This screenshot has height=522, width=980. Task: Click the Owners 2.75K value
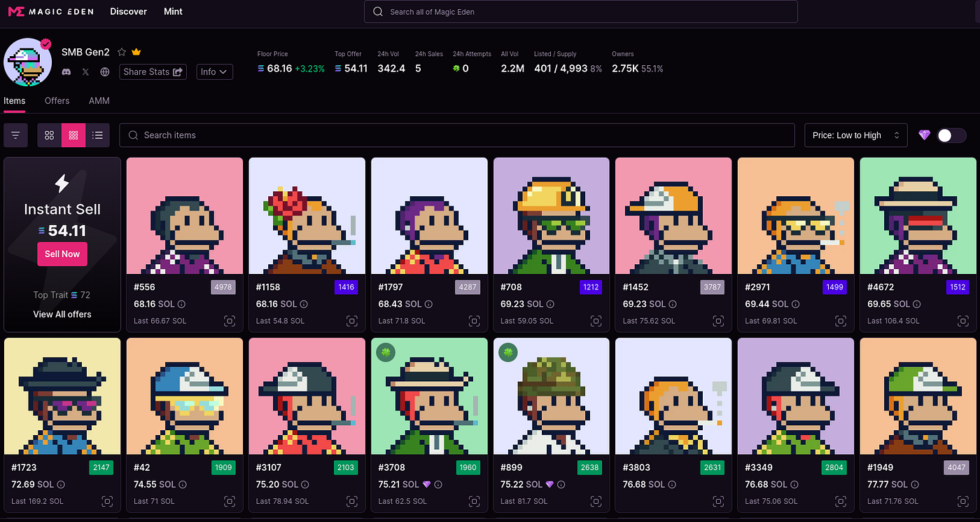(x=625, y=69)
